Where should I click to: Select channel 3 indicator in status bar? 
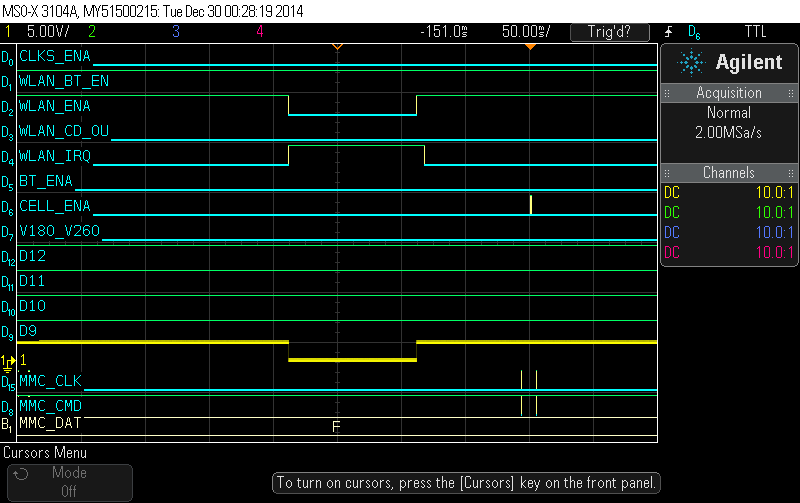click(x=176, y=32)
